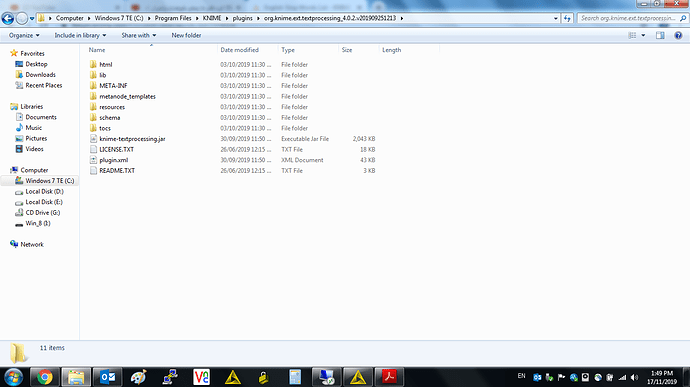Select the knime-textprocessing.jar file
This screenshot has width=690, height=387.
click(132, 139)
